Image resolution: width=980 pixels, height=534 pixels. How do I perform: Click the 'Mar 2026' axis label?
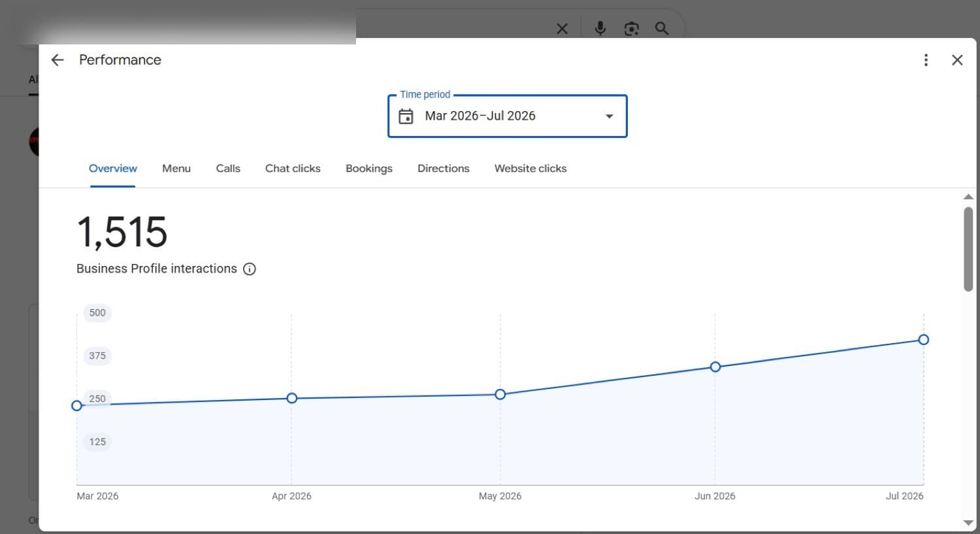coord(97,496)
